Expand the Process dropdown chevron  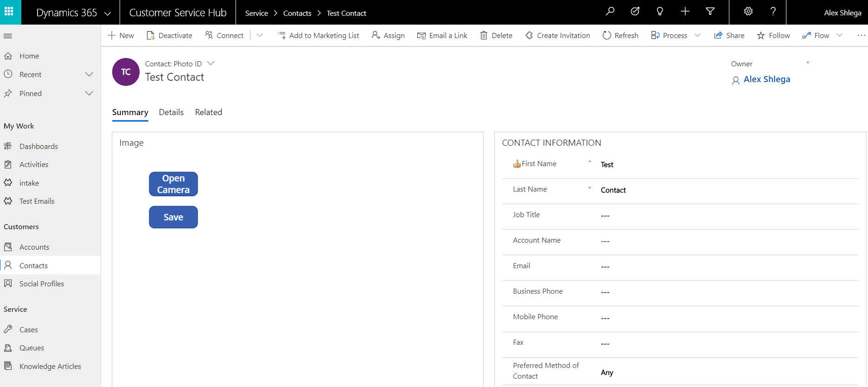click(x=698, y=35)
